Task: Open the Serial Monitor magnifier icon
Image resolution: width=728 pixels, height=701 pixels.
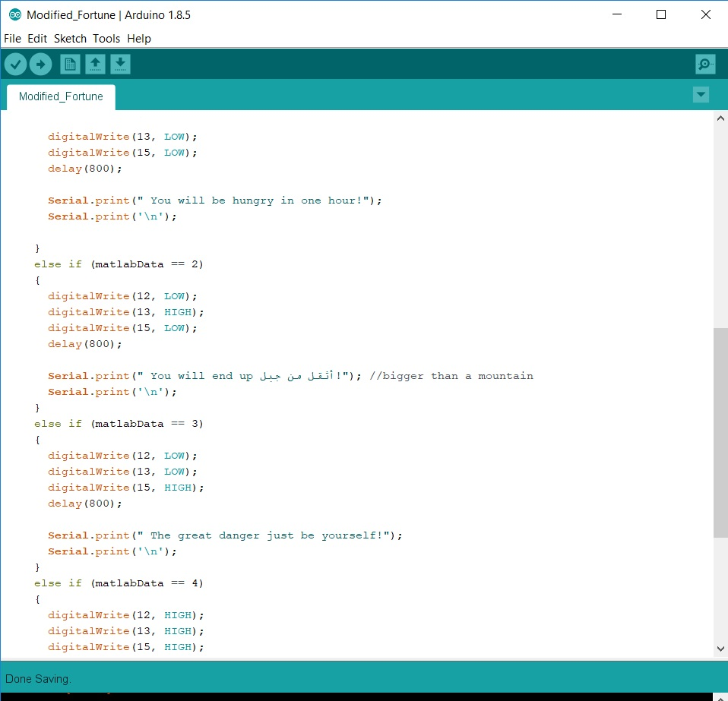Action: (705, 64)
